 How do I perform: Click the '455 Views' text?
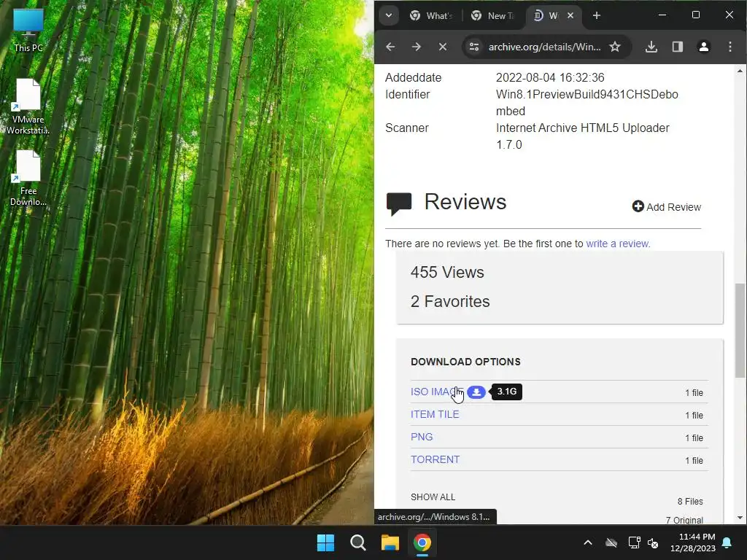447,273
